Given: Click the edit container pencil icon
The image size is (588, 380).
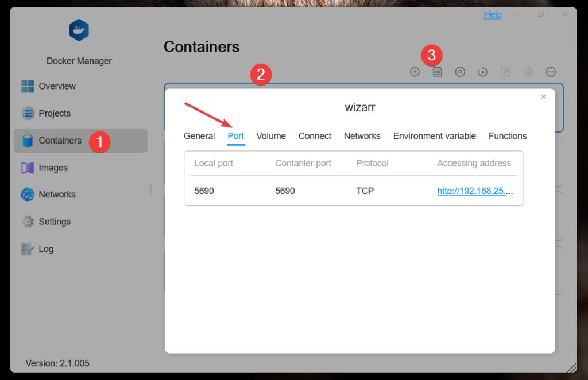Looking at the screenshot, I should tap(505, 72).
